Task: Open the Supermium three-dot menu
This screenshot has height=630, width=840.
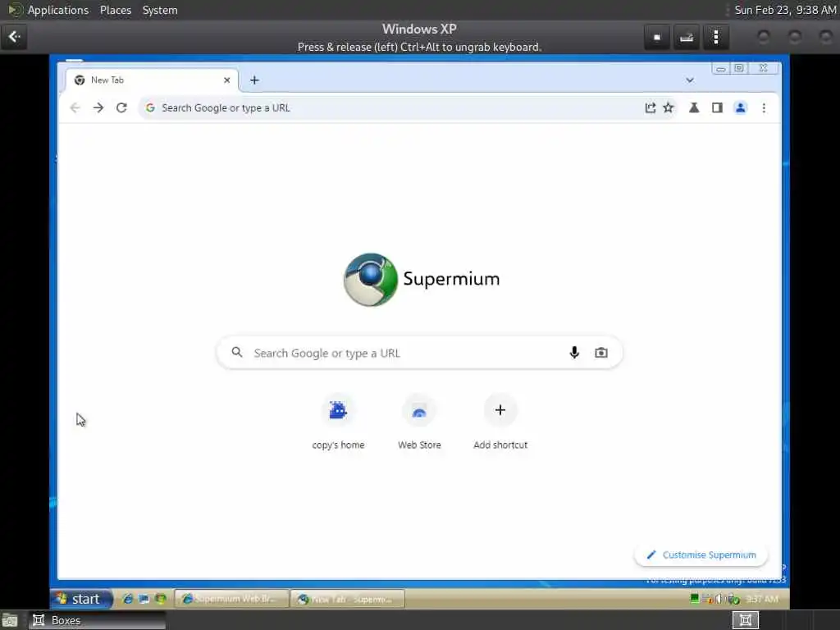Action: (x=764, y=107)
